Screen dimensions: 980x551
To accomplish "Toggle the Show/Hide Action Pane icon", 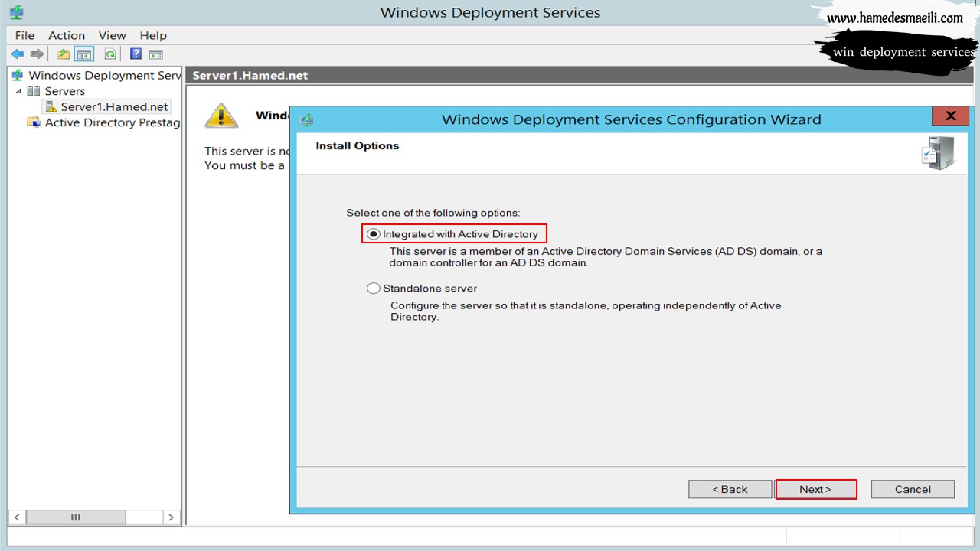I will coord(155,54).
